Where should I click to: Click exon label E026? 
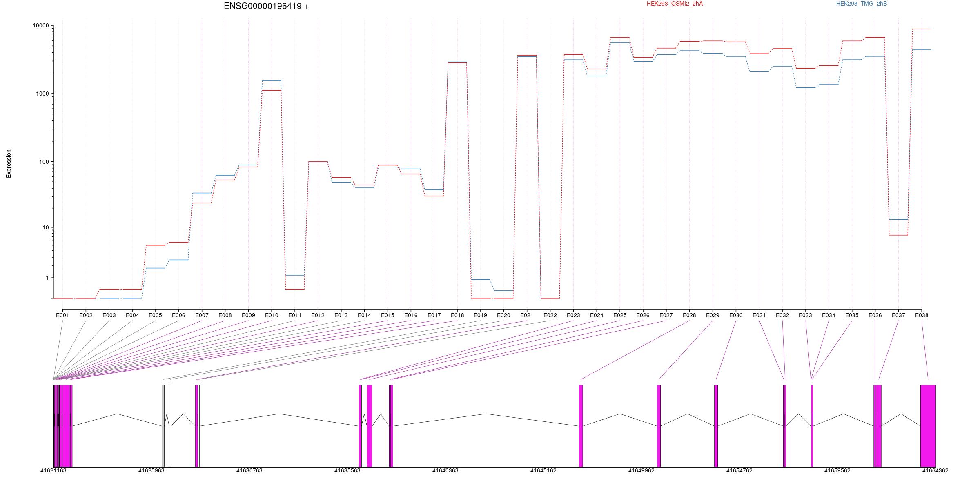pos(643,315)
